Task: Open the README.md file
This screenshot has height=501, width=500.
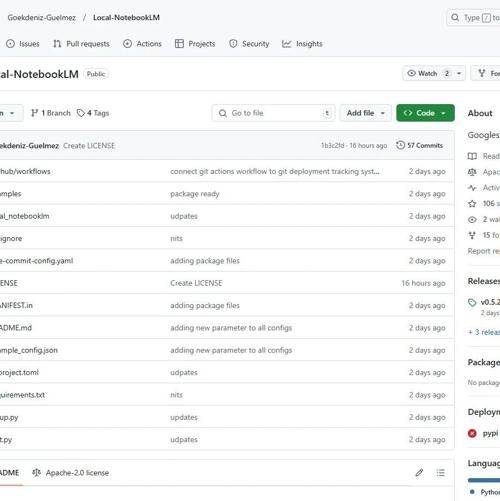Action: [16, 328]
